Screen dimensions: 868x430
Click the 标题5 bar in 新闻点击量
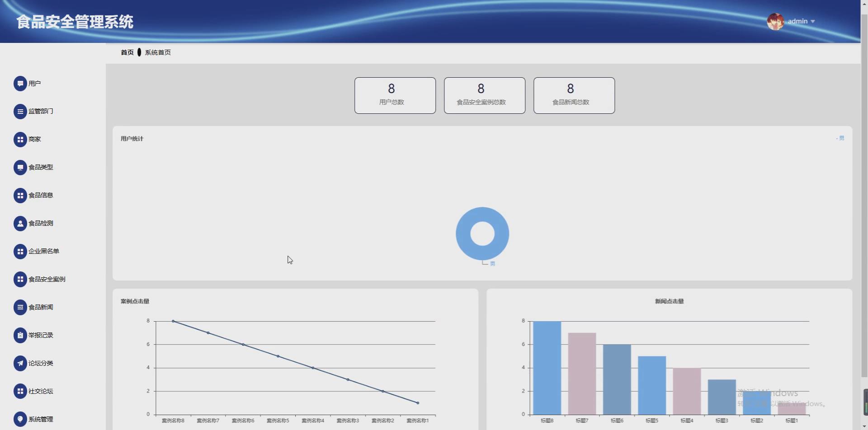pyautogui.click(x=652, y=385)
